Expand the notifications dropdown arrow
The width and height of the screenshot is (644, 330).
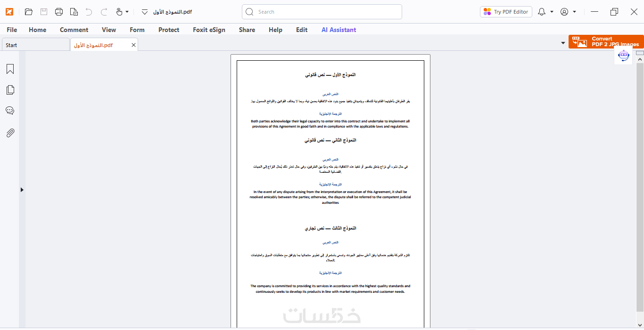(552, 12)
